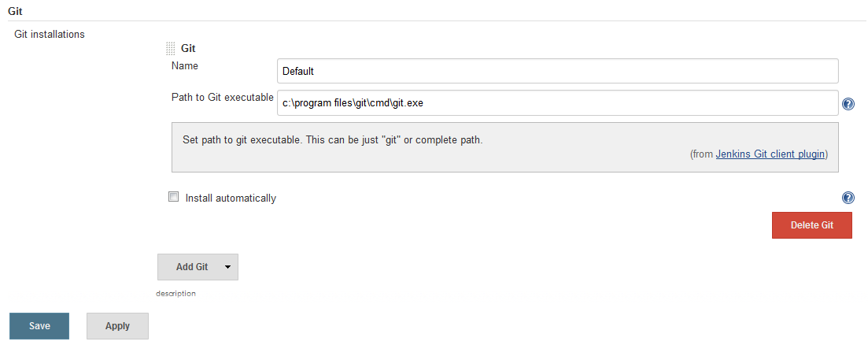The width and height of the screenshot is (868, 345).
Task: Select the Git section heading
Action: 16,10
